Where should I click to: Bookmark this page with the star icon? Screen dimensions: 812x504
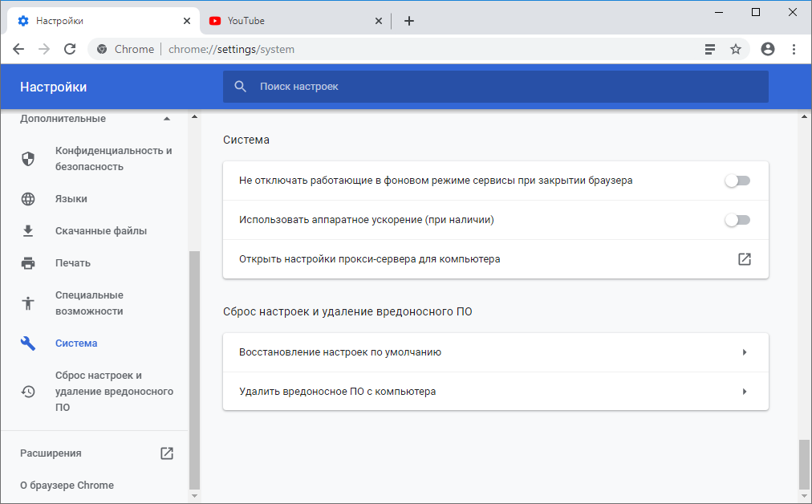coord(735,49)
